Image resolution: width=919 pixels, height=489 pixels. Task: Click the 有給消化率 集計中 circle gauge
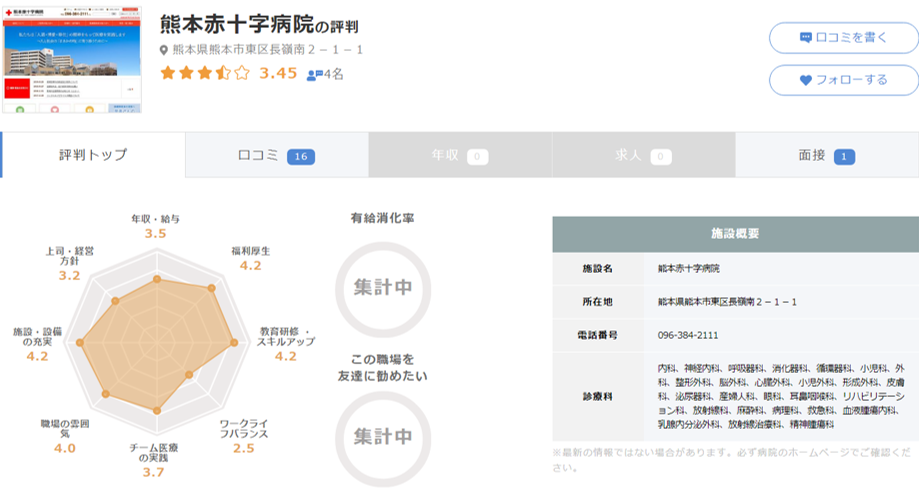tap(382, 287)
